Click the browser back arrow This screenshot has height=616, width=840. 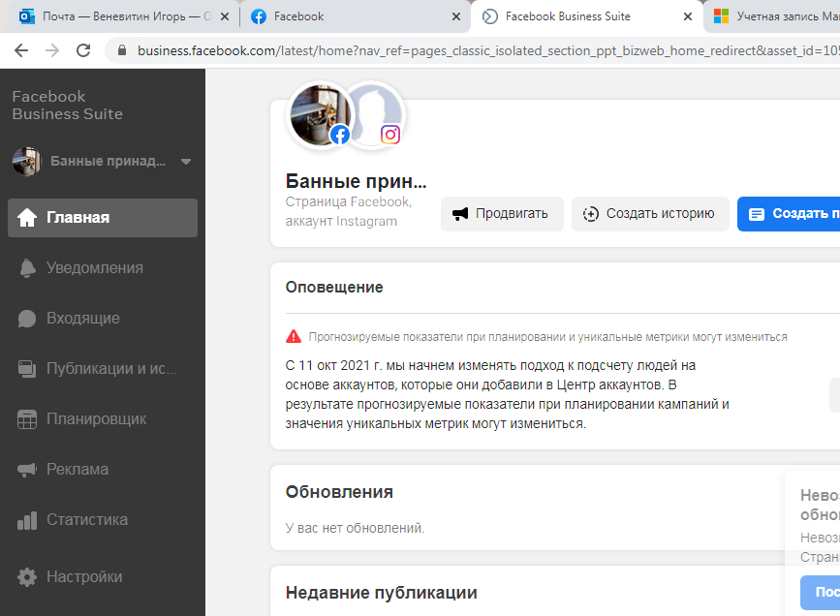[21, 50]
